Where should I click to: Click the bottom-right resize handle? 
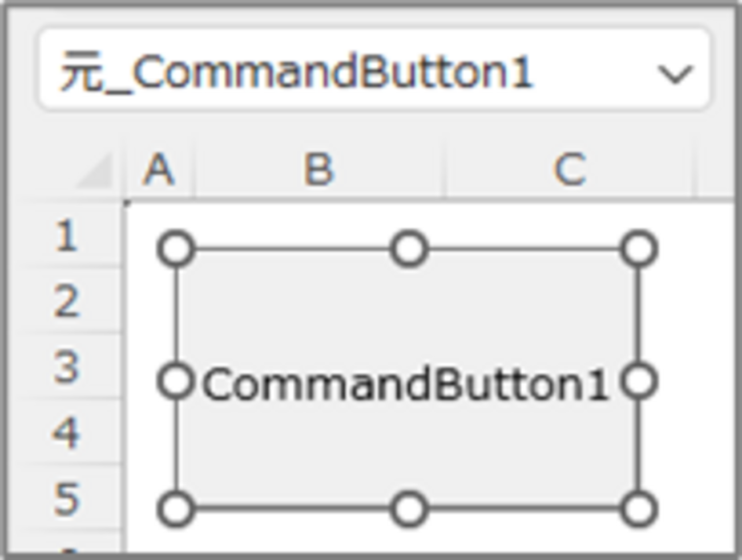(639, 509)
